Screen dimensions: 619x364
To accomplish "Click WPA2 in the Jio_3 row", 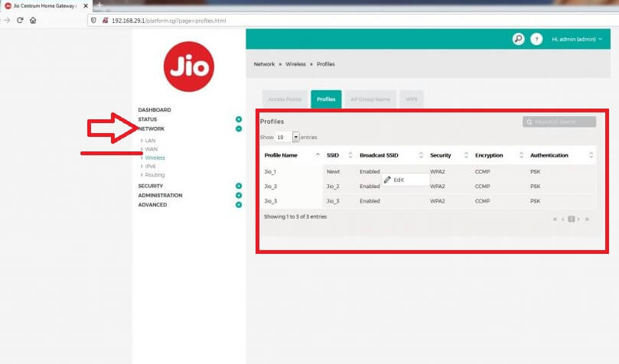I will point(438,200).
